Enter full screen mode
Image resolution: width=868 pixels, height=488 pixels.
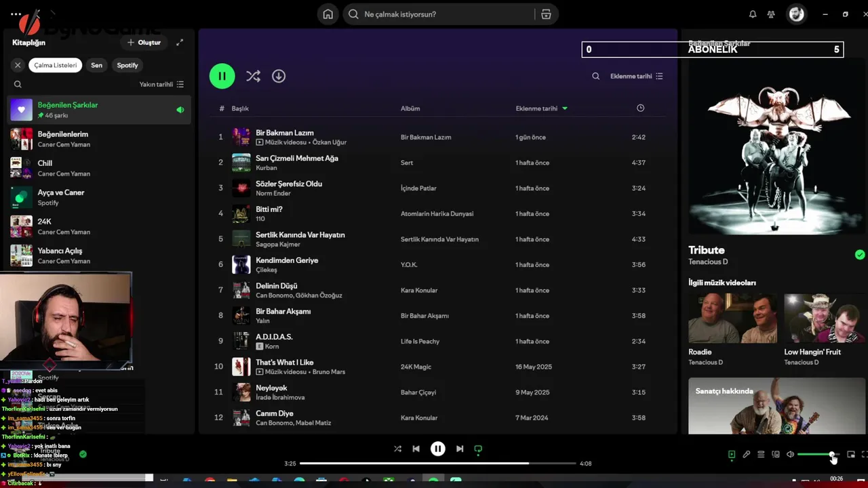click(865, 454)
